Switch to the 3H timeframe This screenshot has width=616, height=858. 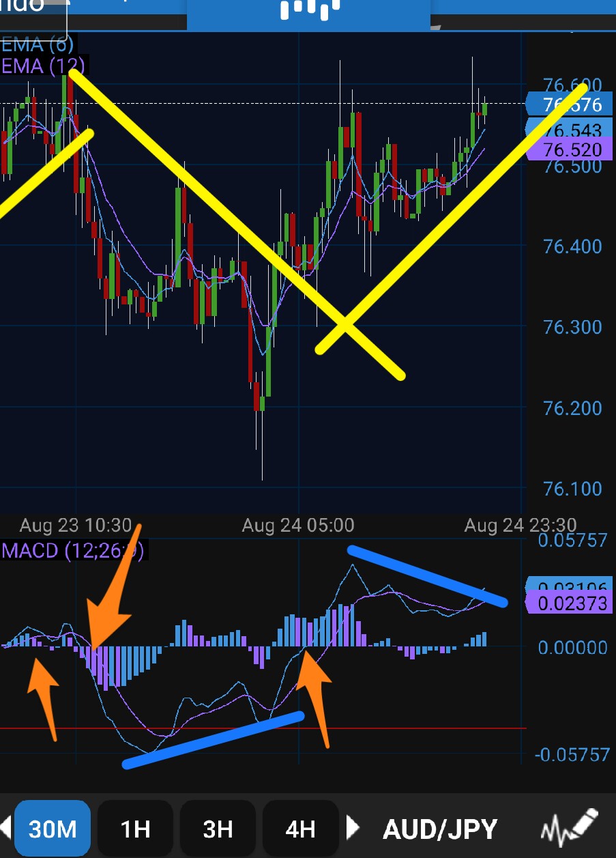[218, 829]
